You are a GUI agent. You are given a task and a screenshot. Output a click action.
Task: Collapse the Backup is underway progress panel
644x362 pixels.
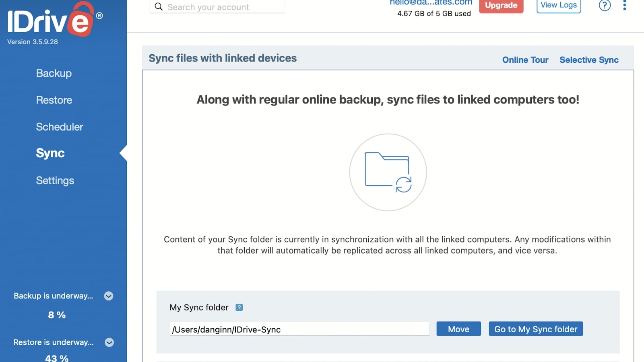click(x=108, y=296)
